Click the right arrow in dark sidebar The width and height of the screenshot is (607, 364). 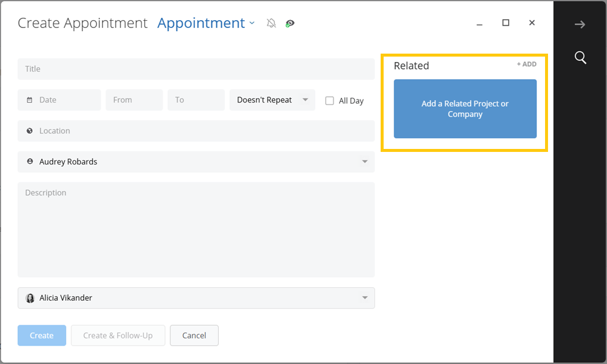(x=580, y=25)
